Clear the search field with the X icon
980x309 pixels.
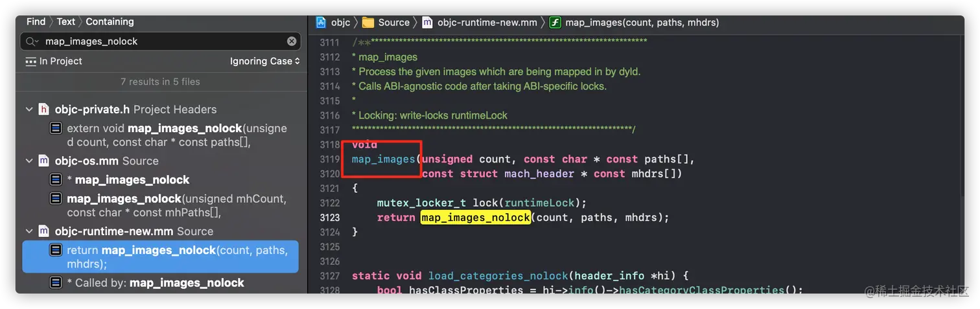pos(292,41)
